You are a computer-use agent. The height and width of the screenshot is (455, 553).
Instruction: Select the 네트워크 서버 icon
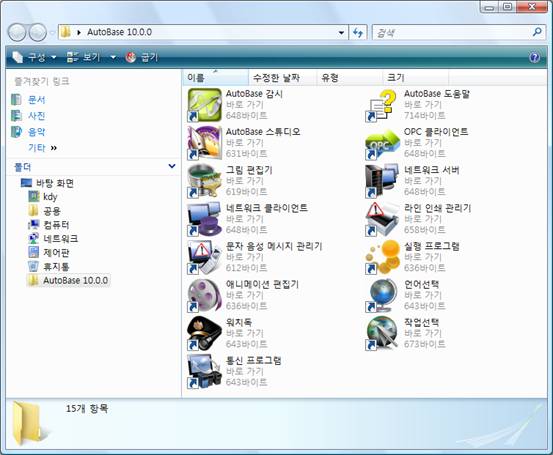pos(383,181)
